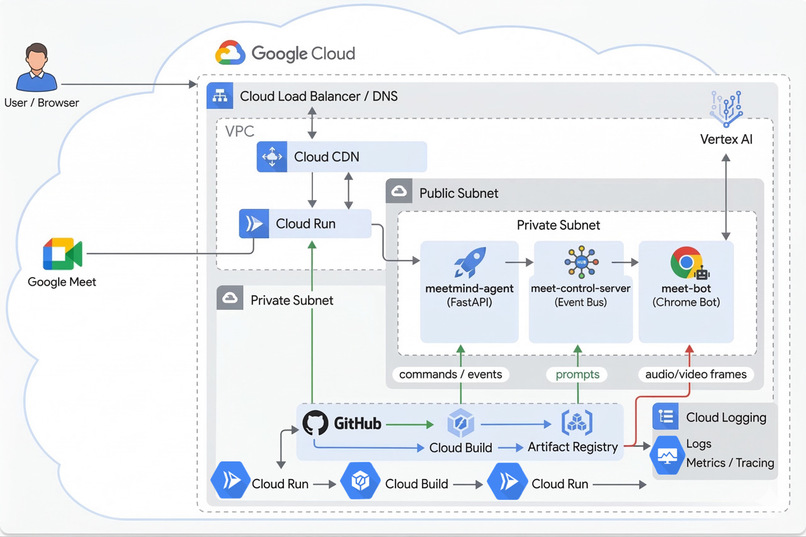Click the Cloud Run icon below Cloud CDN

[x=254, y=224]
